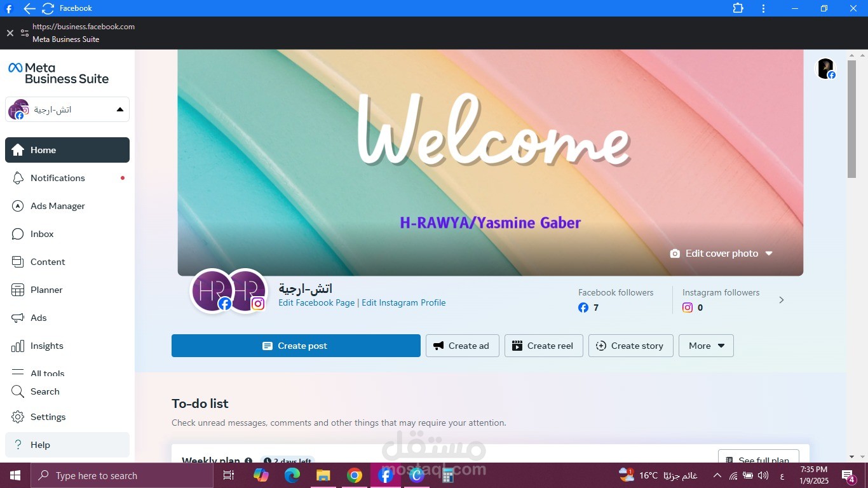Launch Copilot from the taskbar

[261, 475]
